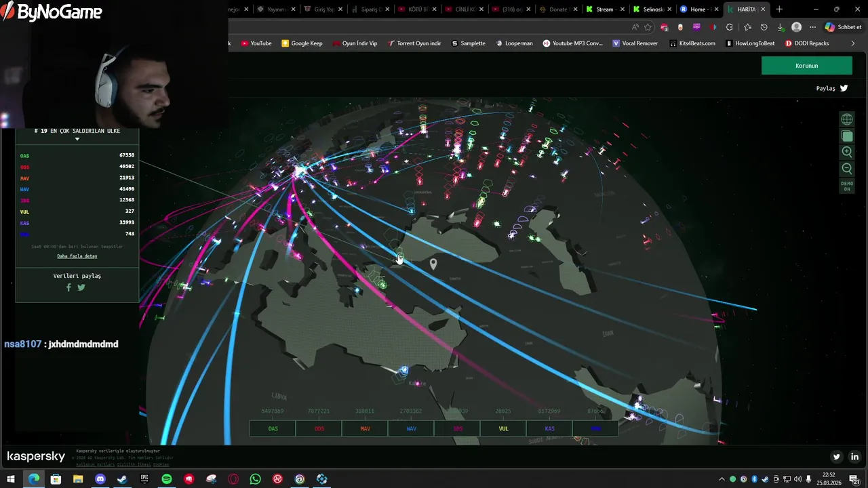Open a new browser tab
This screenshot has height=488, width=868.
[x=779, y=9]
